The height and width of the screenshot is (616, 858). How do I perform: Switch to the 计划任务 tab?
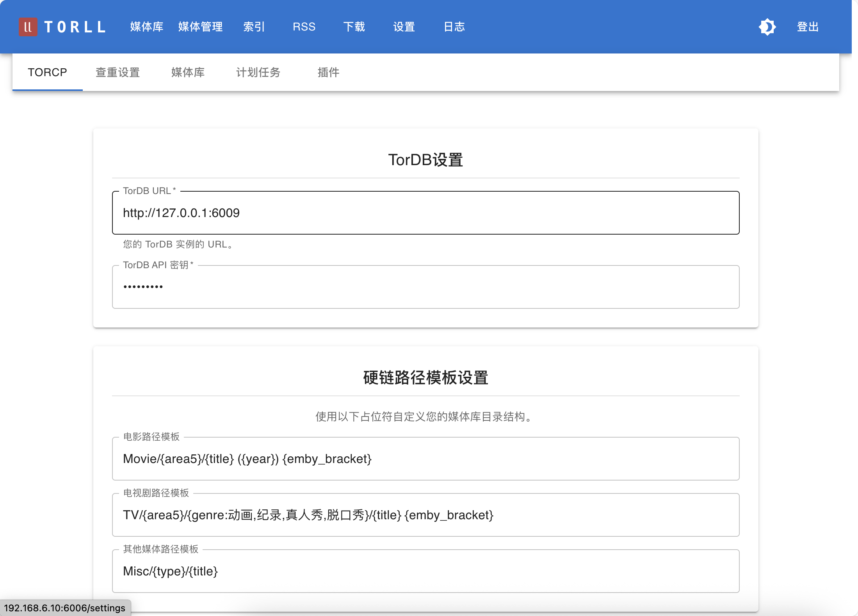pos(258,72)
